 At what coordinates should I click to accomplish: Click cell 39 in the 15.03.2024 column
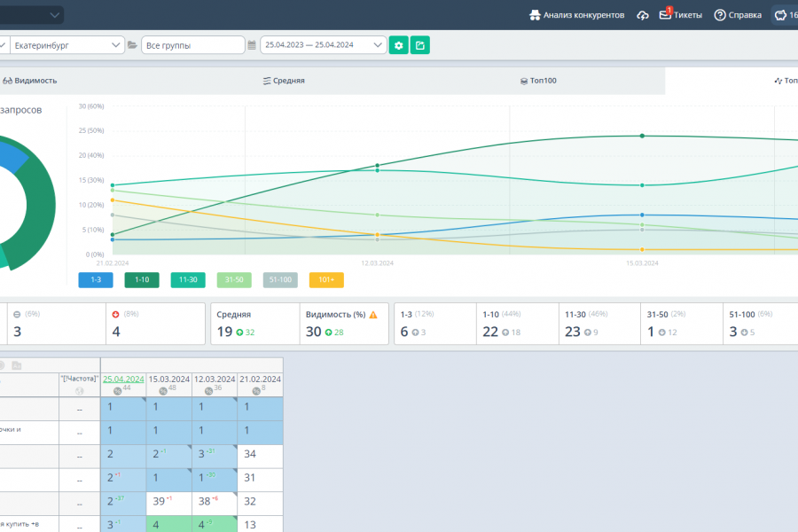pos(169,504)
